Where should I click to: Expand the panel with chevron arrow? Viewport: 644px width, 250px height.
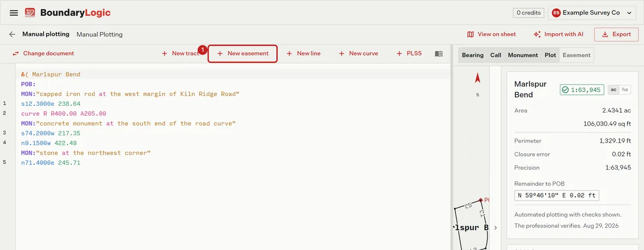pos(495,228)
